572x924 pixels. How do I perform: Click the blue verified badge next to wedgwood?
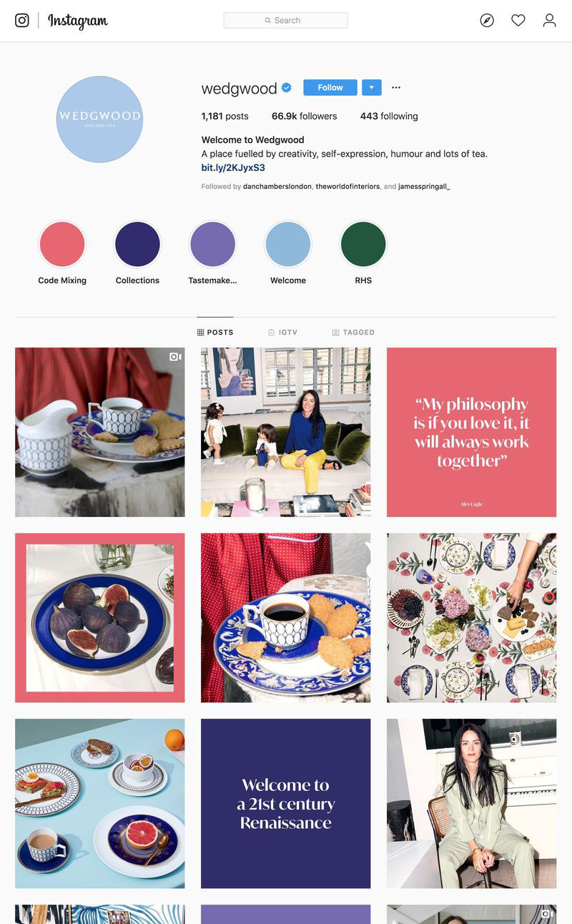point(287,87)
